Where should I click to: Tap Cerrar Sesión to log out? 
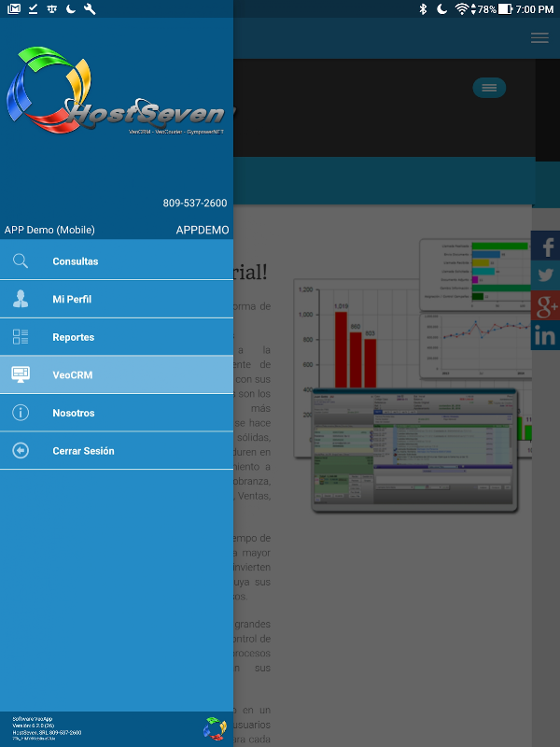[x=117, y=450]
